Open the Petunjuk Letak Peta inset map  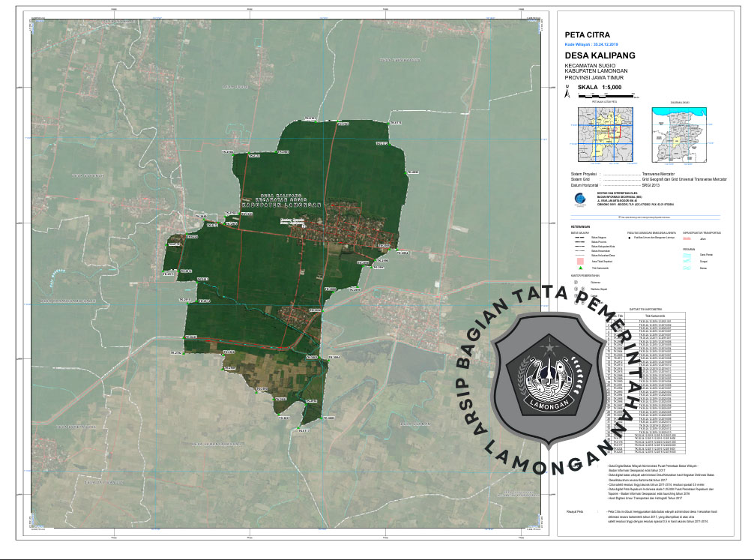603,133
